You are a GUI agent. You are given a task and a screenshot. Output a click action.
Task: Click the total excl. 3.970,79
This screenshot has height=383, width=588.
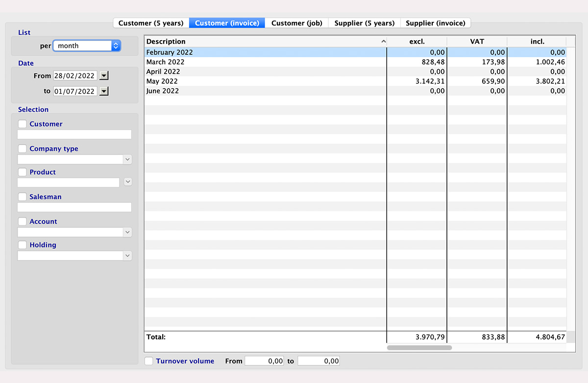coord(430,337)
